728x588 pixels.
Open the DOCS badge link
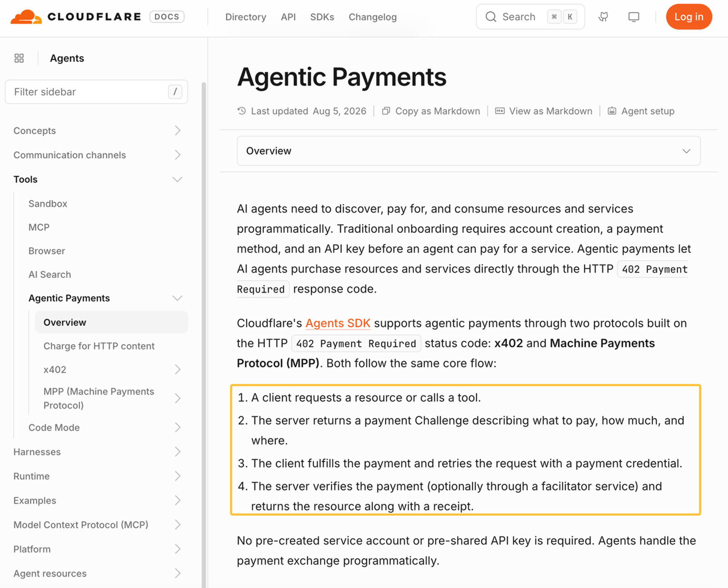coord(167,17)
